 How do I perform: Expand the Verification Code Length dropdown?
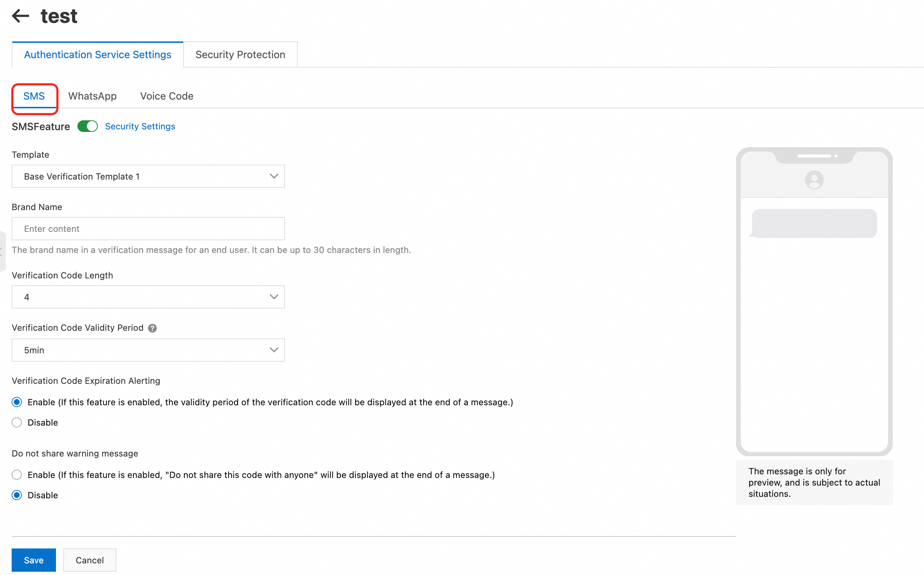148,297
